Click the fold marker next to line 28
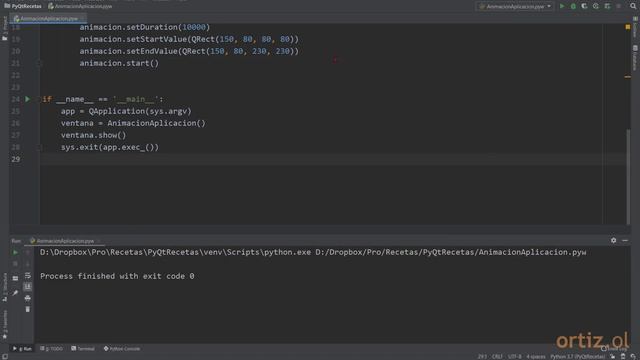 coord(40,147)
